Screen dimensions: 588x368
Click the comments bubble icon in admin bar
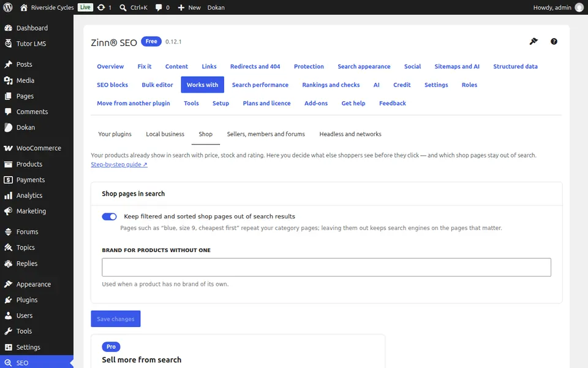(159, 7)
